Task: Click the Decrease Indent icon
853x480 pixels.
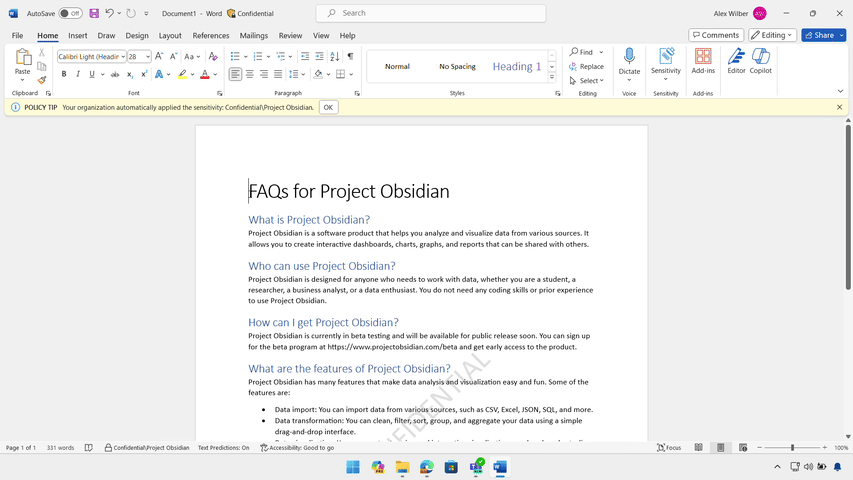Action: coord(305,56)
